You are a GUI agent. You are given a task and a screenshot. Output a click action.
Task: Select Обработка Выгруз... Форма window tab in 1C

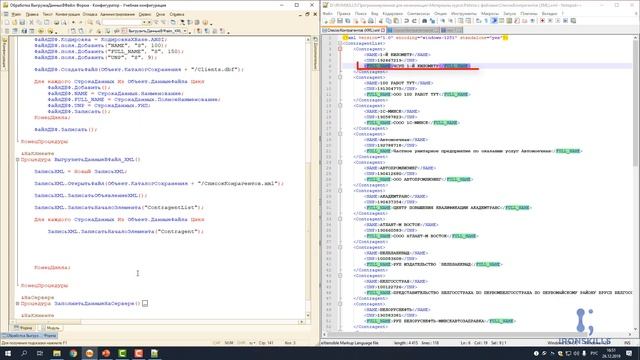point(29,336)
